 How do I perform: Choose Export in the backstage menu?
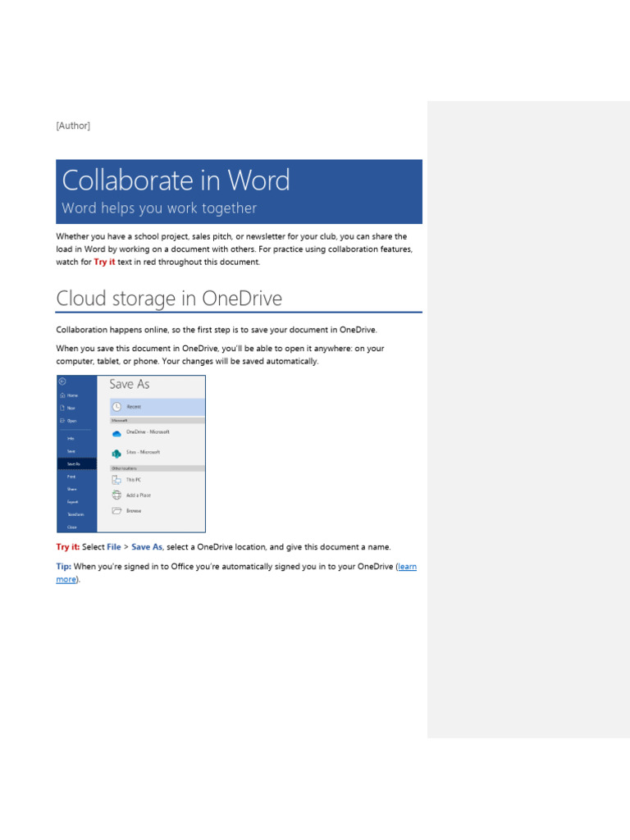pos(72,501)
